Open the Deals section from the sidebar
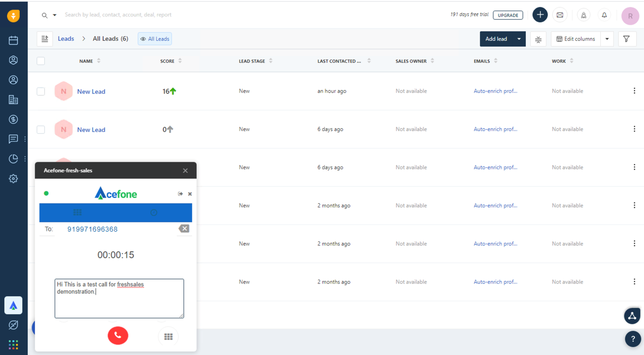644x355 pixels. point(14,119)
